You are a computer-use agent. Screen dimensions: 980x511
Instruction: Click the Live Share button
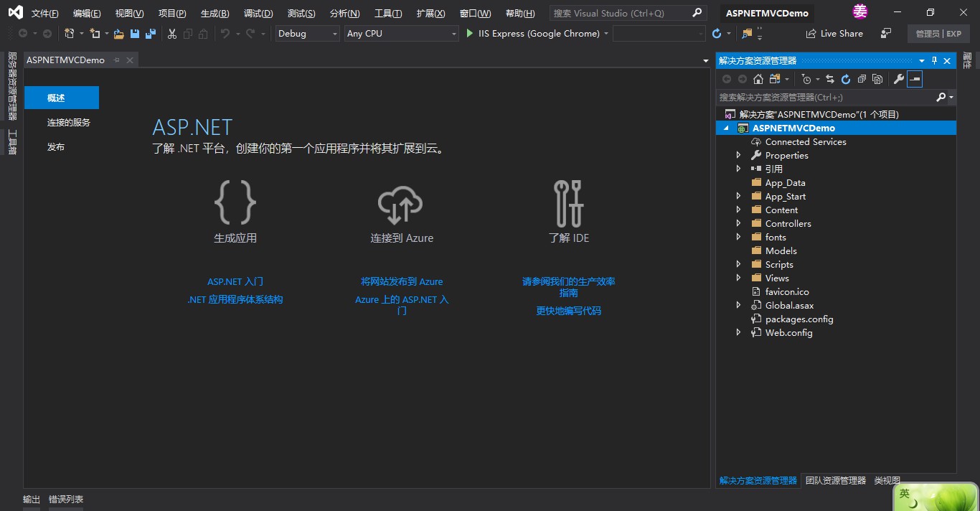(834, 34)
